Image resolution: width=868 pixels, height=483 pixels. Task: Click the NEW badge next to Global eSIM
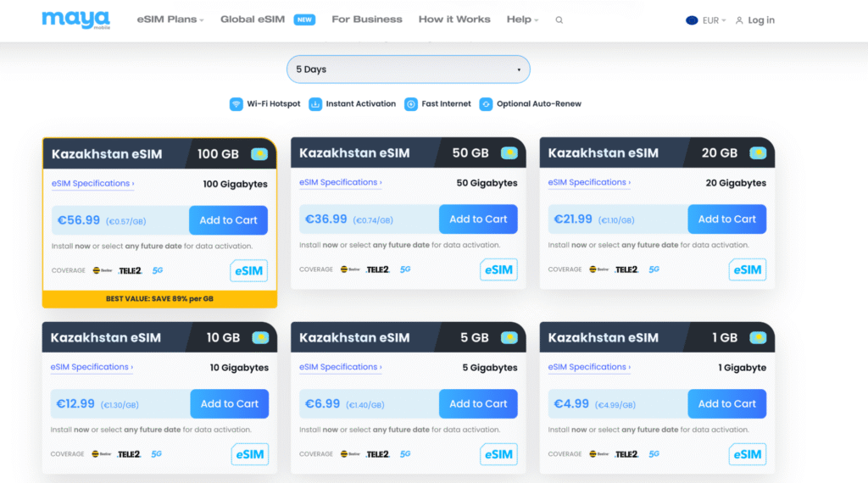304,19
